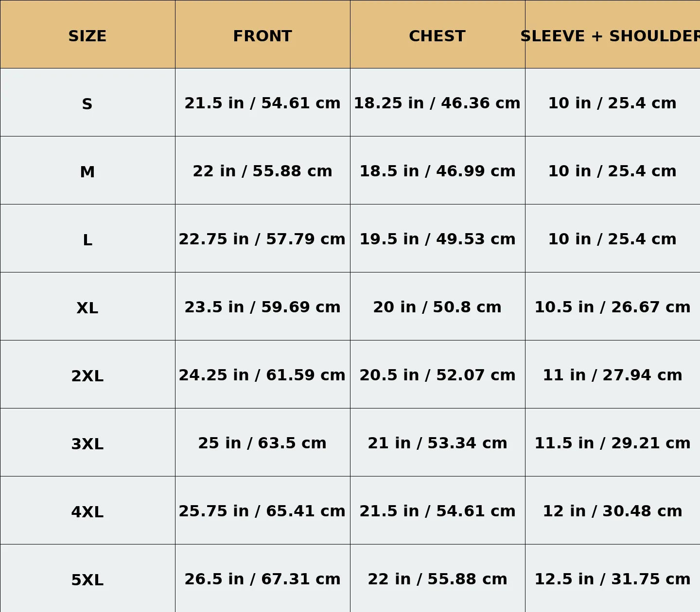Viewport: 700px width, 612px height.
Task: Click the 22.75 in / 57.79 cm cell
Action: pyautogui.click(x=262, y=239)
